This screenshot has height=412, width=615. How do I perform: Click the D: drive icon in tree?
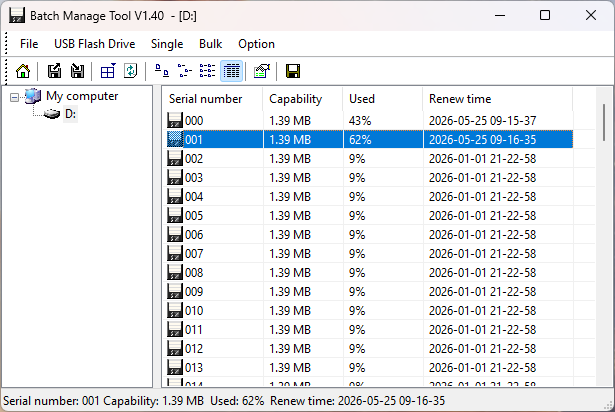coord(52,114)
